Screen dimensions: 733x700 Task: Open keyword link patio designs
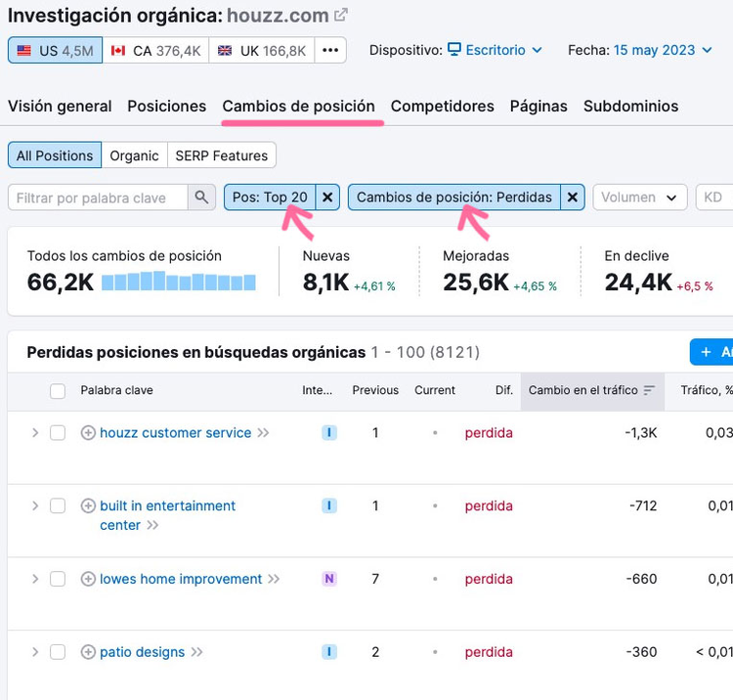[142, 652]
